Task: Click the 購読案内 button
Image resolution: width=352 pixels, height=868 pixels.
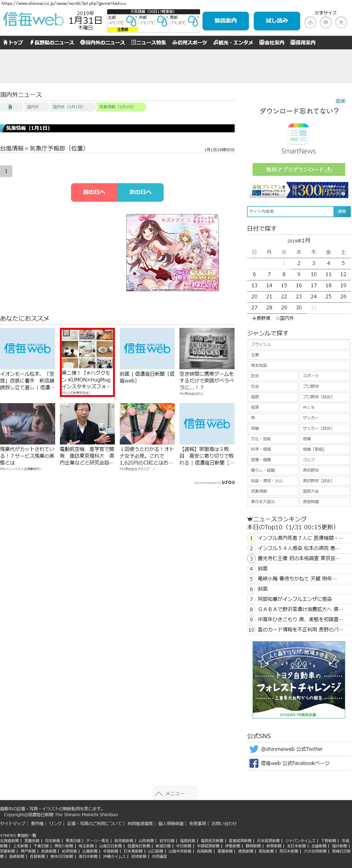Action: pos(226,21)
